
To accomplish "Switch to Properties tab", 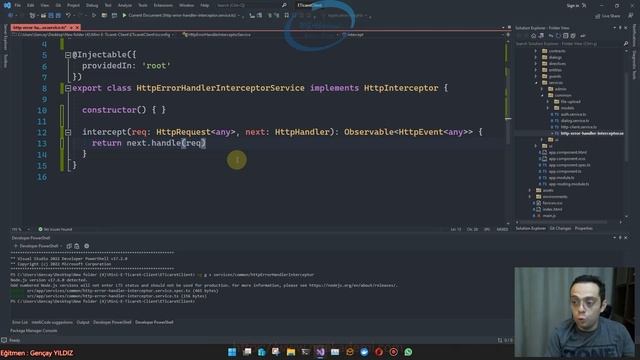I will click(x=583, y=229).
